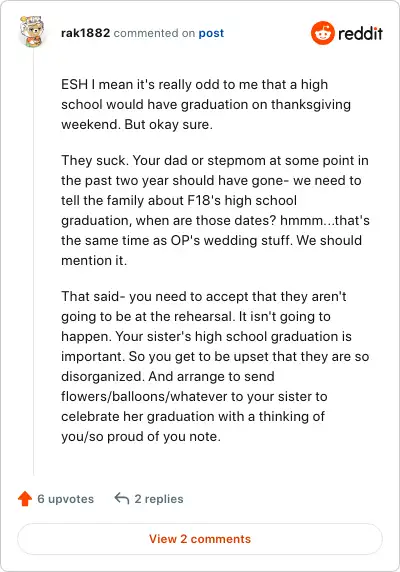This screenshot has height=572, width=400.
Task: Click the word "disorganized" in the comment
Action: click(102, 376)
